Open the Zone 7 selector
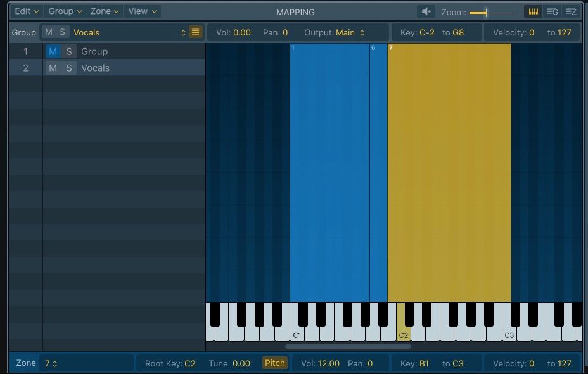This screenshot has height=374, width=588. [51, 363]
